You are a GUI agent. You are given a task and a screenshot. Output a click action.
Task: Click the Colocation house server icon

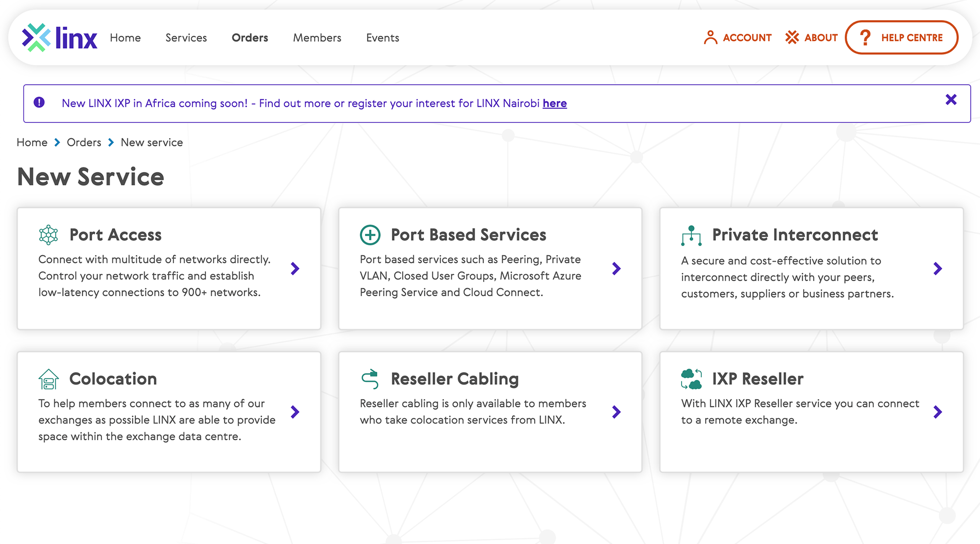49,379
